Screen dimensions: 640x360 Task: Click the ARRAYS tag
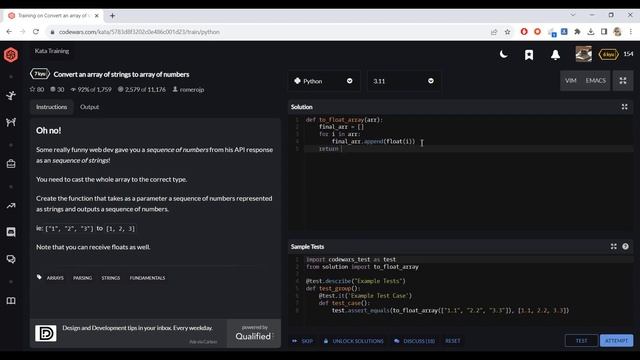(55, 278)
